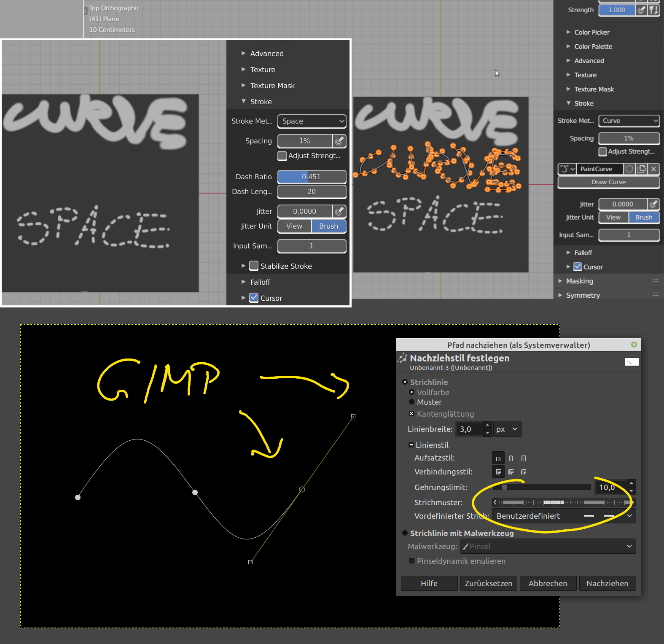The image size is (664, 644).
Task: Enable Adjust Strength checkbox in Curve-method panel
Action: tap(603, 151)
